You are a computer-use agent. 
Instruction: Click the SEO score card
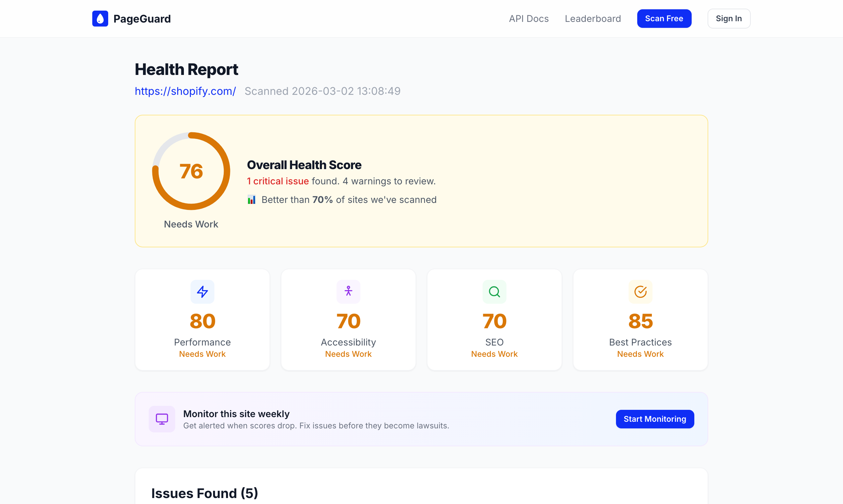[x=494, y=319]
